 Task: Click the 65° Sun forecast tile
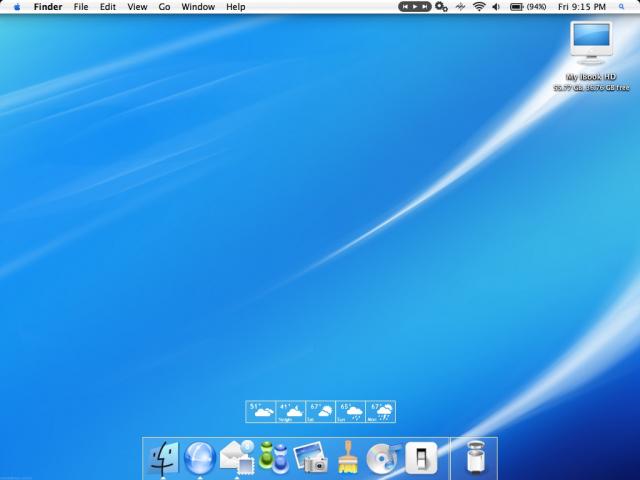[350, 411]
